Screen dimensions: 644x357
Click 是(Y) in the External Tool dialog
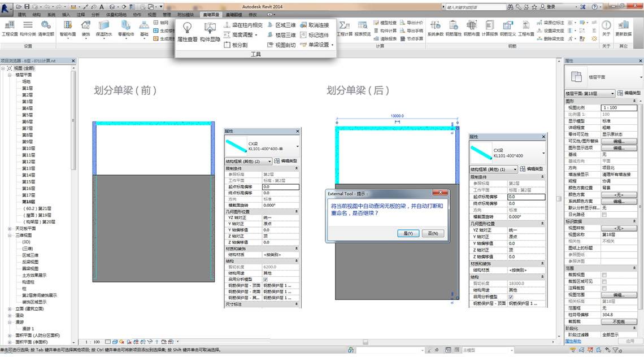(408, 233)
